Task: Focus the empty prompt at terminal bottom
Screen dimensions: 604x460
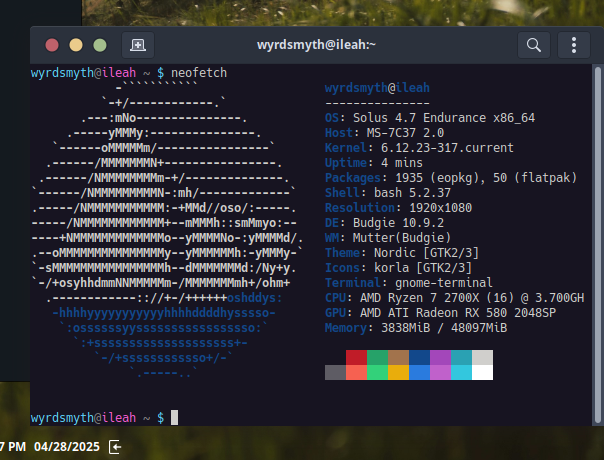Action: tap(174, 416)
